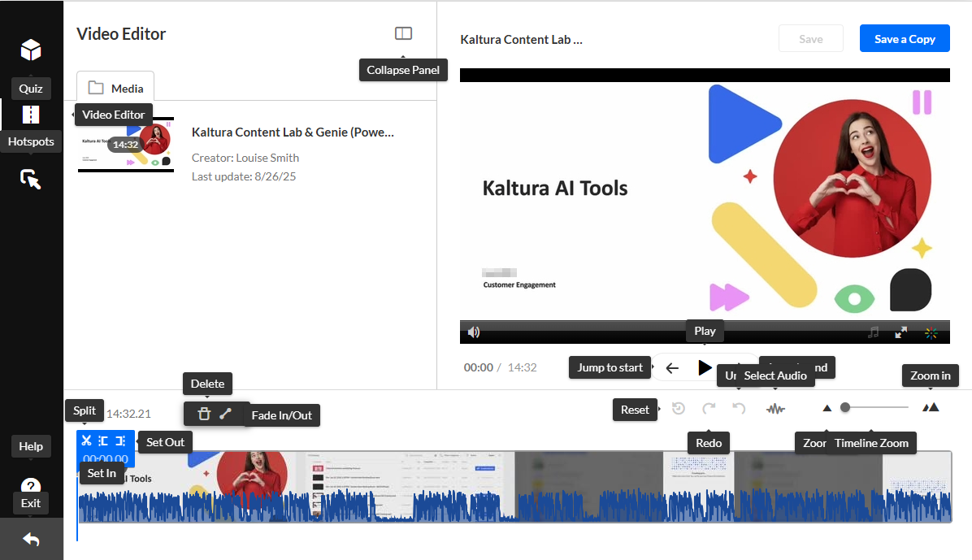972x560 pixels.
Task: Zoom out the timeline with single triangle
Action: coord(827,408)
